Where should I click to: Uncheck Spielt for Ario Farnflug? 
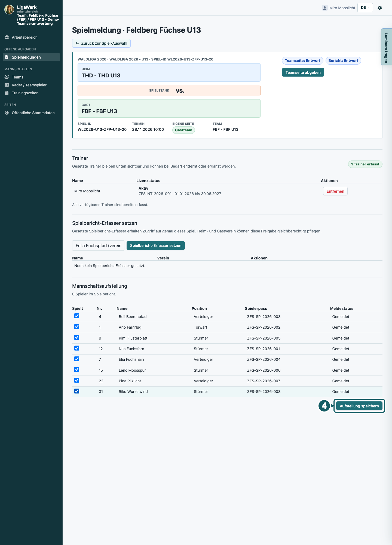point(77,326)
